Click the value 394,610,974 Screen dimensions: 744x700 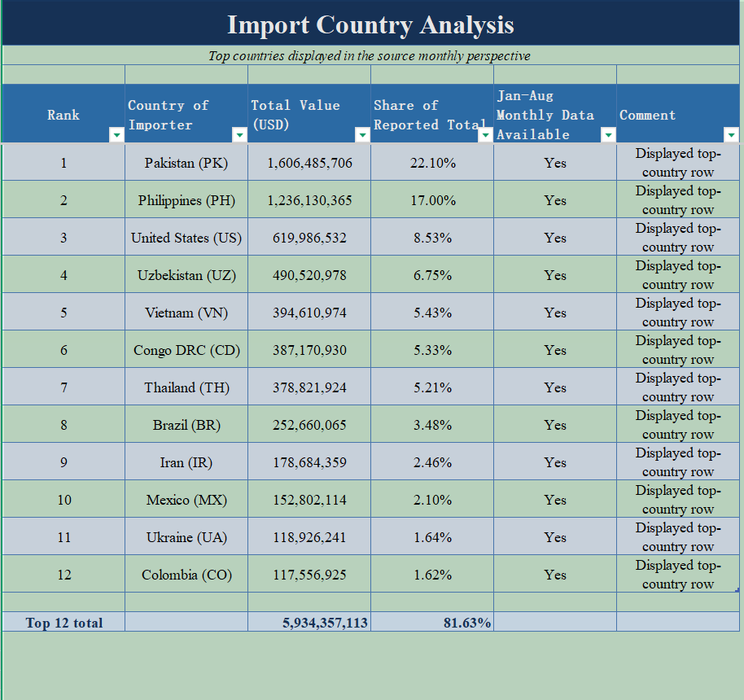tap(309, 313)
